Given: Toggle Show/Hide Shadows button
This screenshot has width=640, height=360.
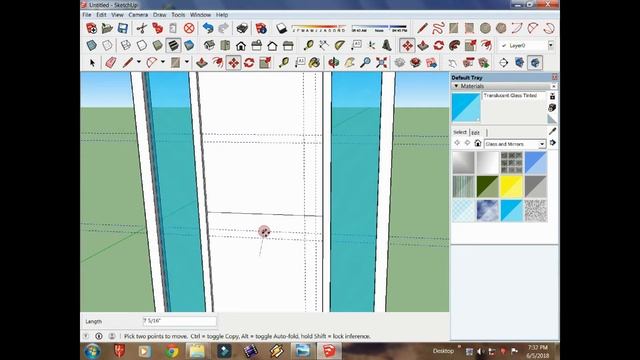Looking at the screenshot, I should (x=282, y=28).
